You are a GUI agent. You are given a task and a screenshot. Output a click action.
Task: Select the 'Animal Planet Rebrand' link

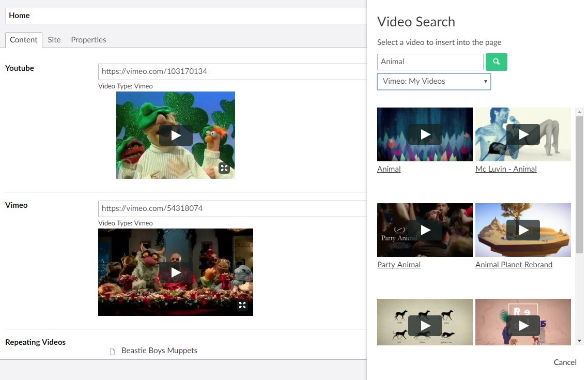(x=514, y=265)
